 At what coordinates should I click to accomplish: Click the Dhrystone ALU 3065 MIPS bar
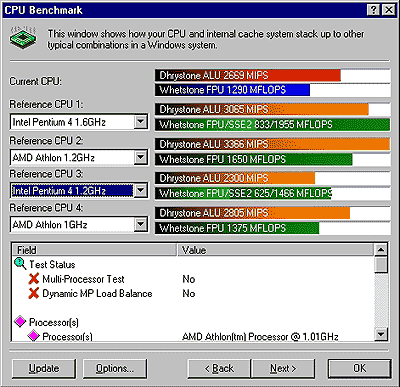click(x=262, y=109)
